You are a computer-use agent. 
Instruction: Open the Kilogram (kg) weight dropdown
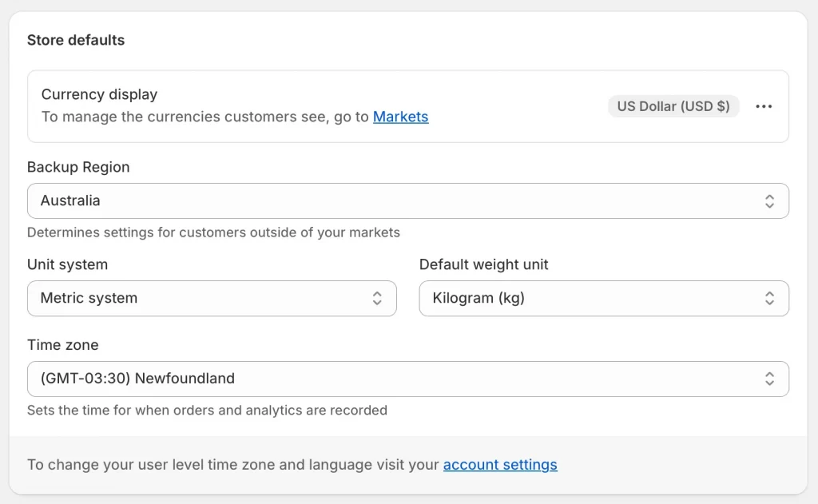point(591,299)
